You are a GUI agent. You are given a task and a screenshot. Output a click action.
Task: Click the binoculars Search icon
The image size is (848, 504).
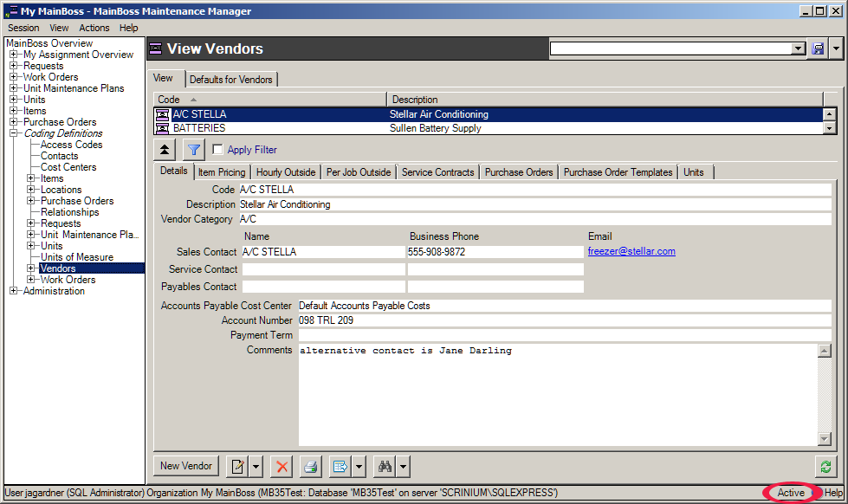(x=385, y=466)
